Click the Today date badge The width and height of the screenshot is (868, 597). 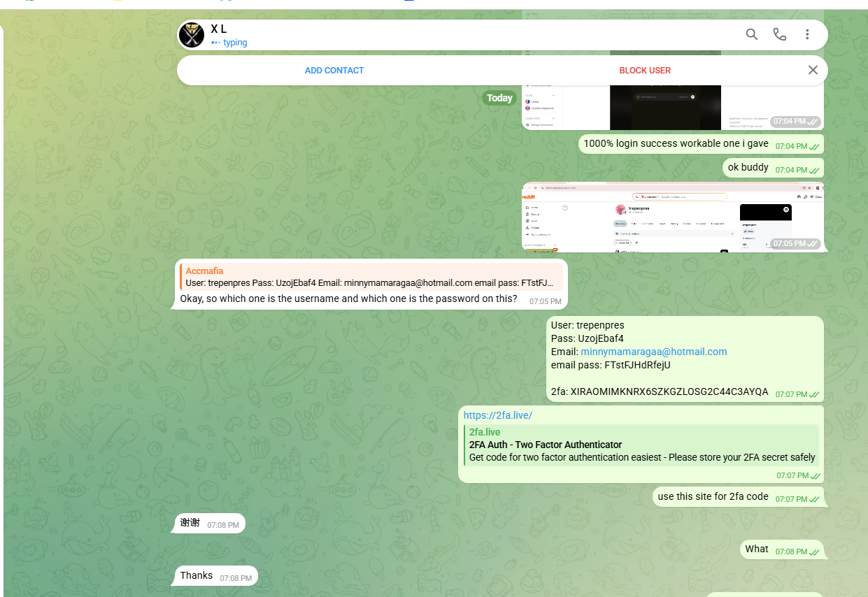(499, 98)
